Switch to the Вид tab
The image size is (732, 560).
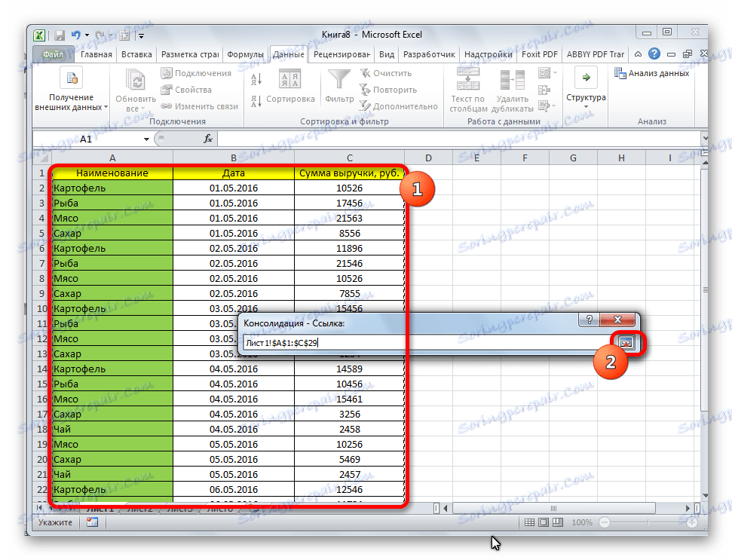pos(387,54)
